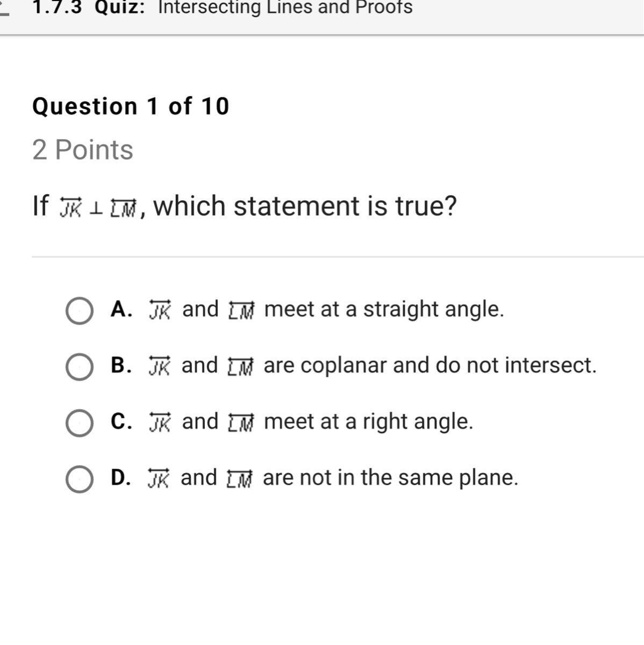644x645 pixels.
Task: Click the '2 Points' label
Action: coord(83,149)
